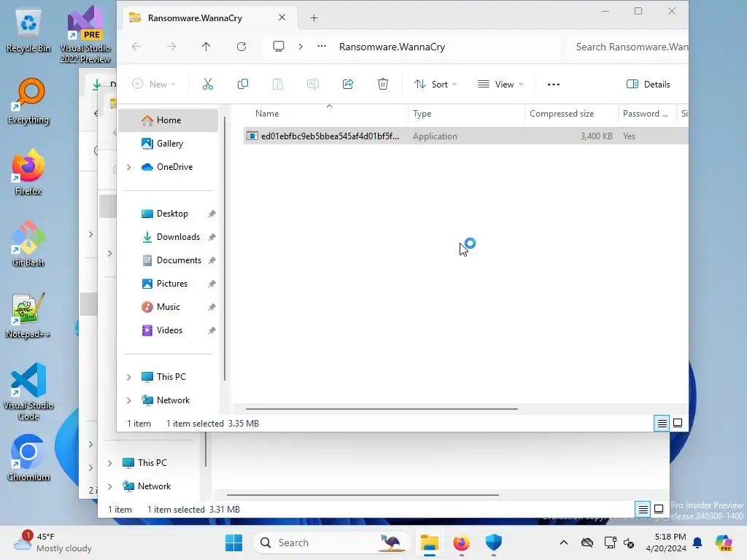The image size is (747, 560).
Task: Refresh the Ransomware.WannaCry folder
Action: click(241, 47)
